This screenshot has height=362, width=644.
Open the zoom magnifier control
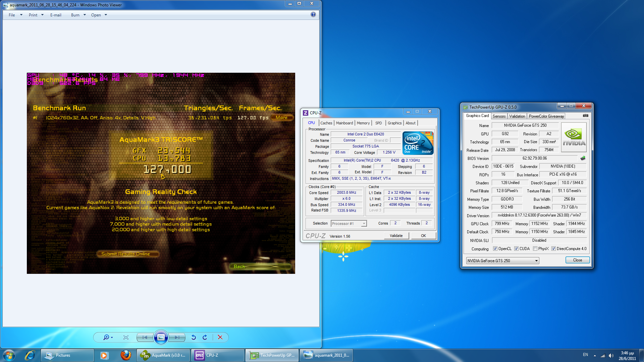point(108,337)
